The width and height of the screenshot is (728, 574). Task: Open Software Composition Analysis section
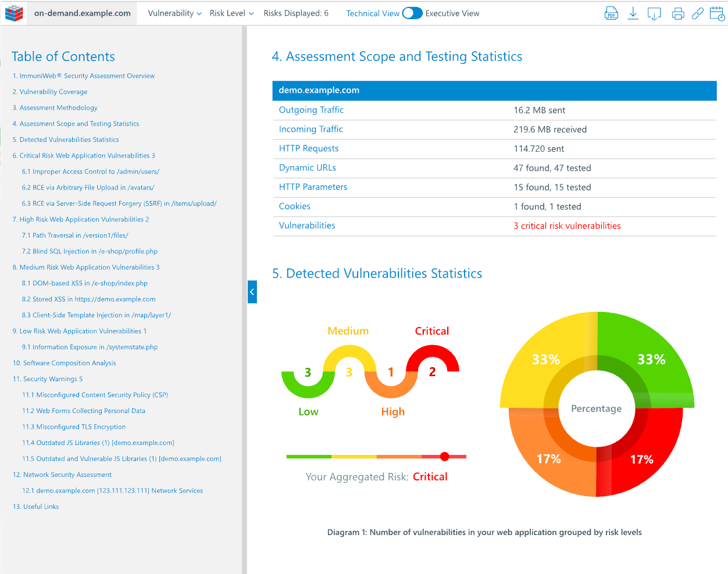[65, 363]
